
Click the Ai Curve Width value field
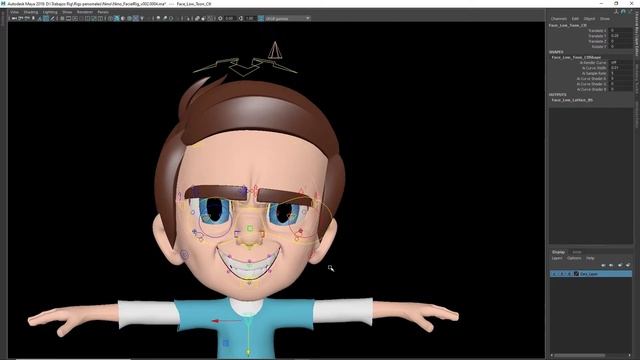pos(621,68)
